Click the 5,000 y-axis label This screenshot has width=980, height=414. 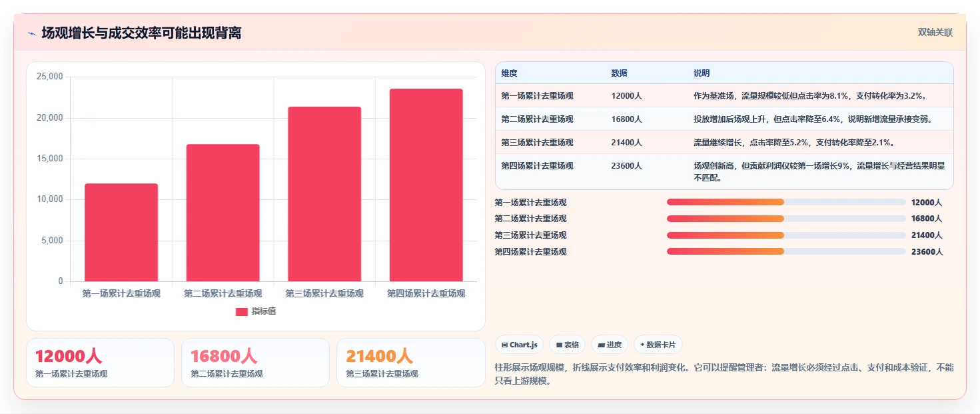click(52, 241)
